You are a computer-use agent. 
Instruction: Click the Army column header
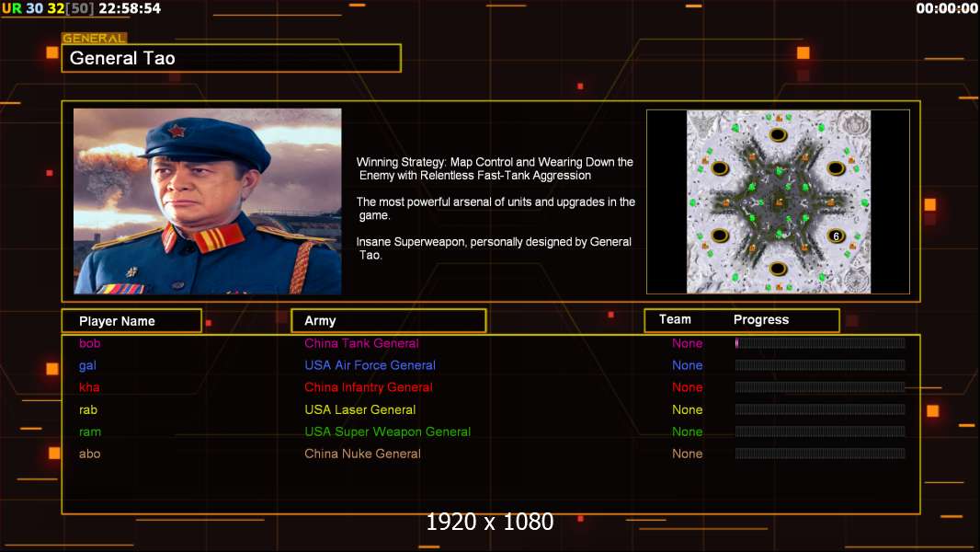[388, 321]
